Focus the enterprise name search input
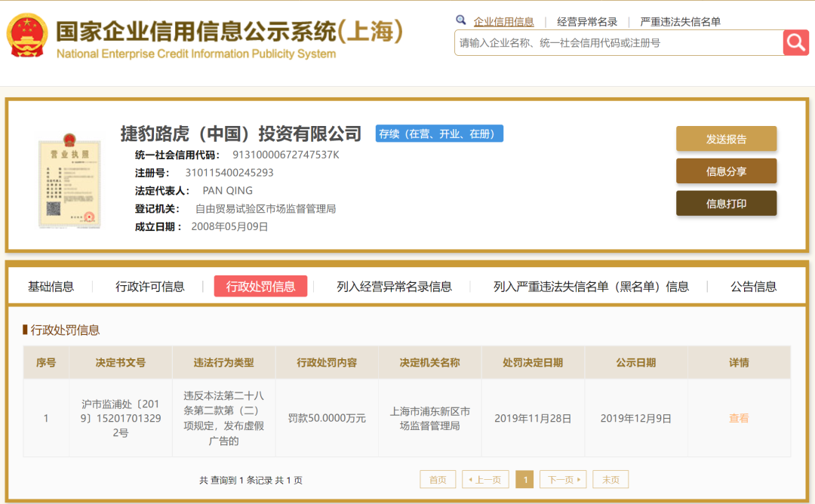The image size is (815, 504). point(619,42)
